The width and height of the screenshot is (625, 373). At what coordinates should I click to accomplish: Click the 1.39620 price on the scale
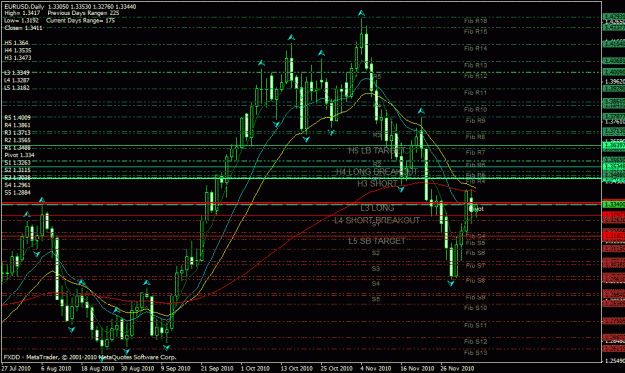(x=615, y=82)
